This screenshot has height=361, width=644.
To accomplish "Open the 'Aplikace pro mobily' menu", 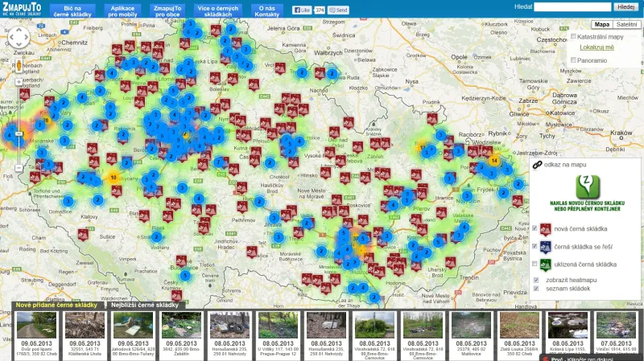I will [x=122, y=10].
